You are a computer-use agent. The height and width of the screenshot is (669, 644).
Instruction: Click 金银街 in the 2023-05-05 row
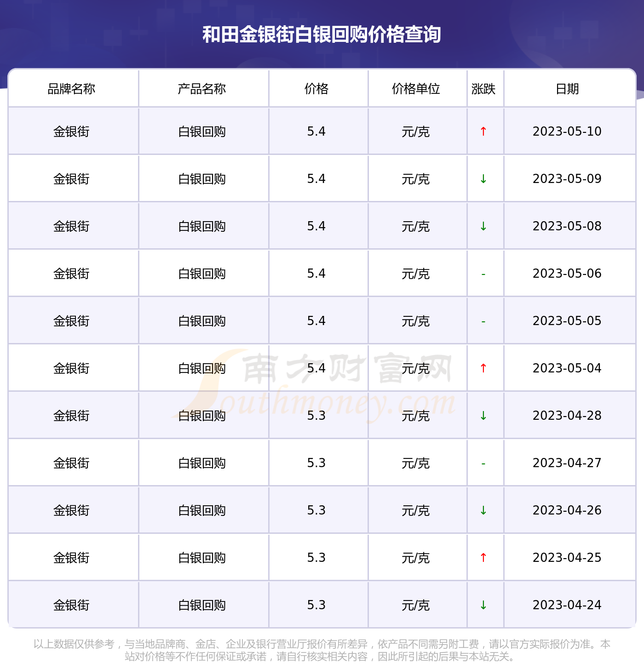(71, 321)
